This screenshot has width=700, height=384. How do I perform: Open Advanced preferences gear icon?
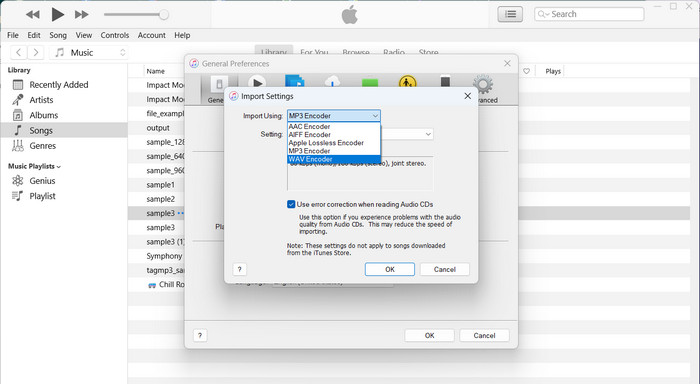483,85
